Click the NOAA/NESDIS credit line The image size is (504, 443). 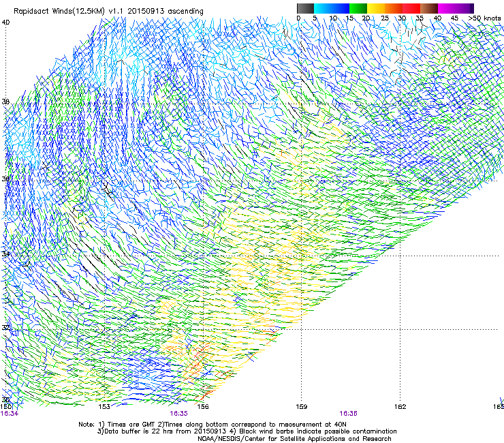tap(294, 439)
